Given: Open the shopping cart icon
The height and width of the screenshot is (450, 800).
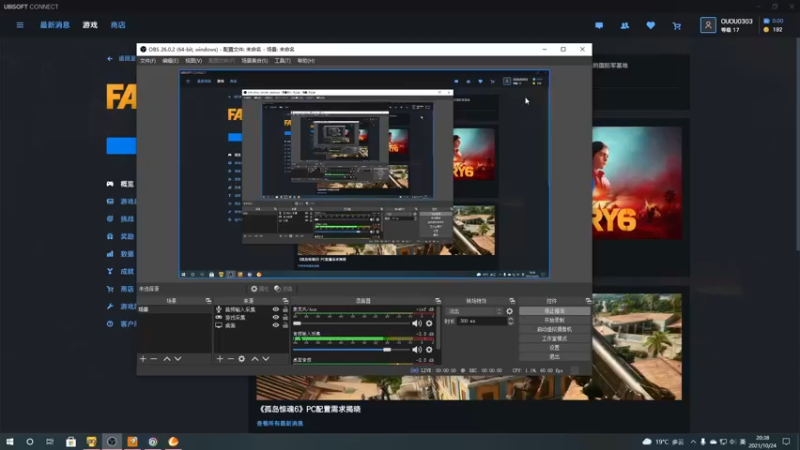Looking at the screenshot, I should tap(677, 26).
